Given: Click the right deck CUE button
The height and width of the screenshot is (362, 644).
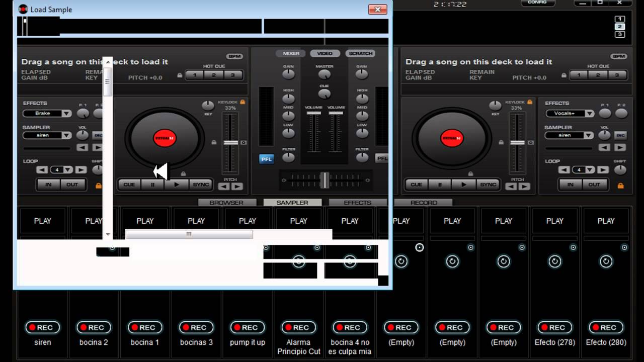Looking at the screenshot, I should tap(416, 185).
